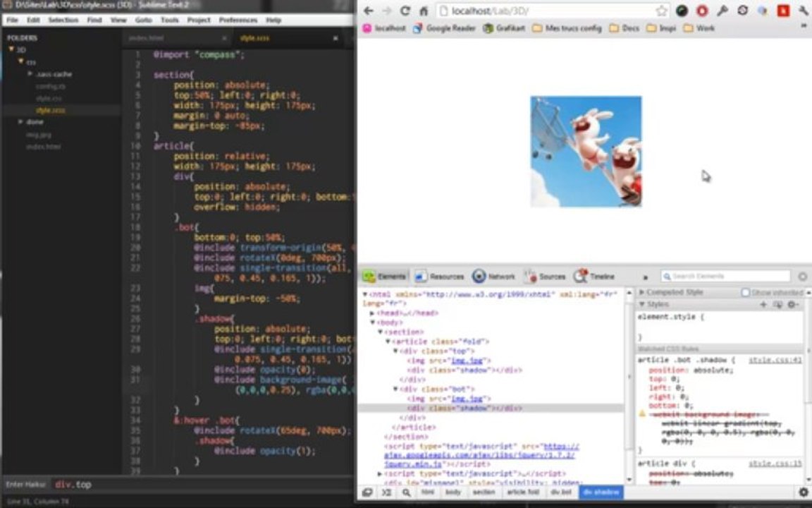
Task: Open the Grafikart bookmark
Action: [x=504, y=28]
